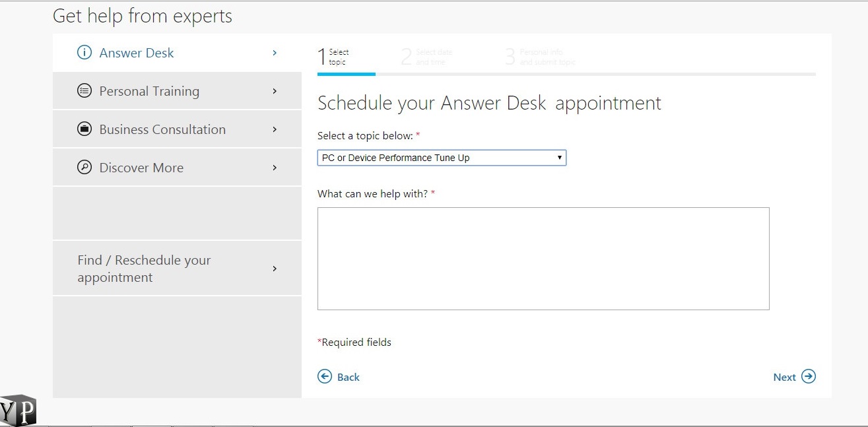
Task: Select the Personal Training menu label
Action: [149, 91]
